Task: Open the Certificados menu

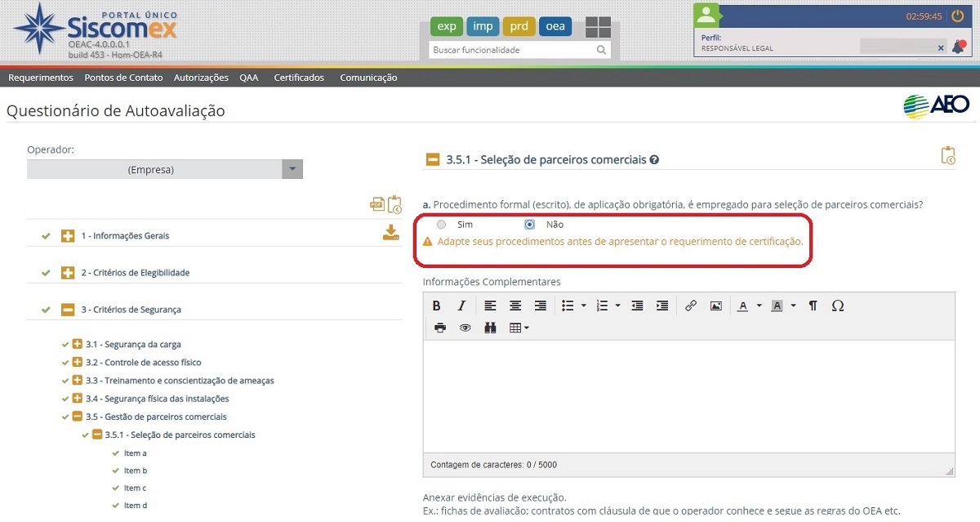Action: point(299,78)
